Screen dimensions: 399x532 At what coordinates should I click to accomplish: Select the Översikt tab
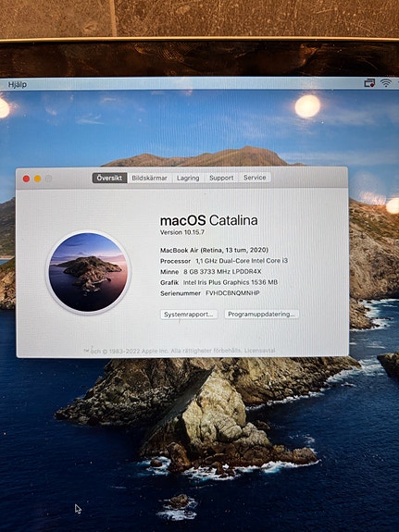[x=109, y=178]
